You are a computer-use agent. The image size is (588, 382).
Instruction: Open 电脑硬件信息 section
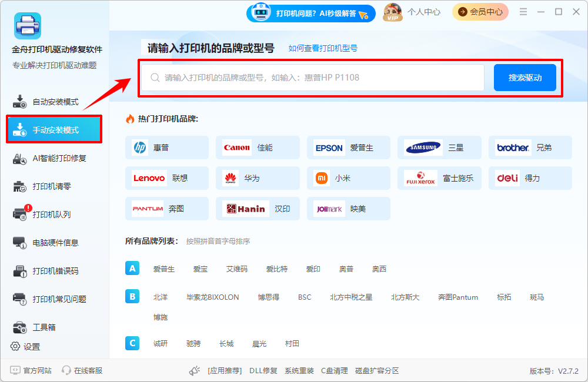pos(54,243)
